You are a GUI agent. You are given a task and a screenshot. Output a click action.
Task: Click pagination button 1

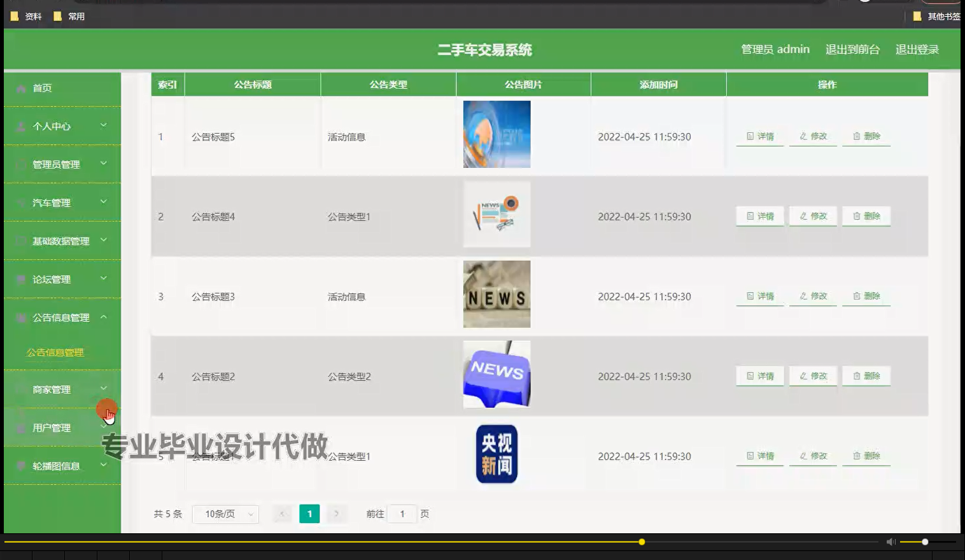pyautogui.click(x=309, y=514)
